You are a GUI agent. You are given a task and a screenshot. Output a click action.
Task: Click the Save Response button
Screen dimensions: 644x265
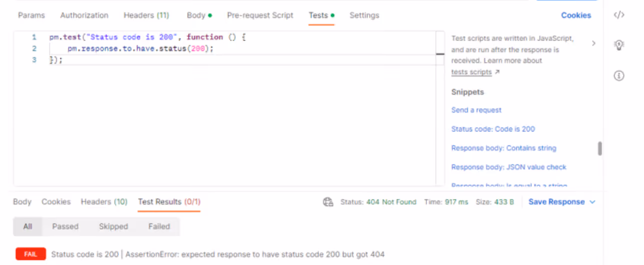tap(556, 202)
